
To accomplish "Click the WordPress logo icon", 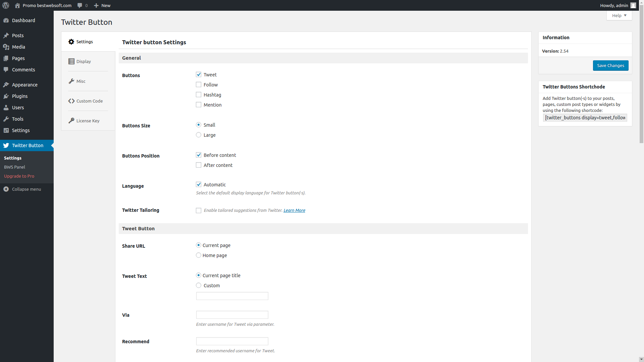I will pyautogui.click(x=6, y=5).
